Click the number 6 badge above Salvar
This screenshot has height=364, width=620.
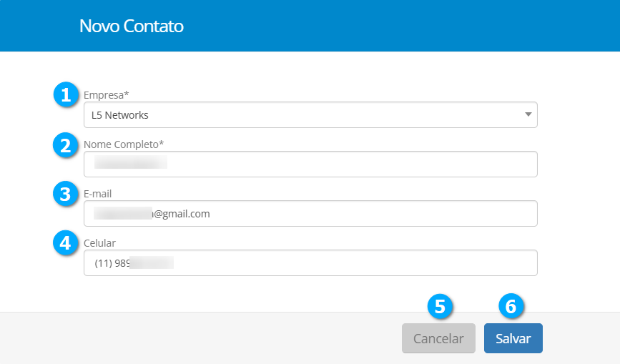pyautogui.click(x=511, y=306)
